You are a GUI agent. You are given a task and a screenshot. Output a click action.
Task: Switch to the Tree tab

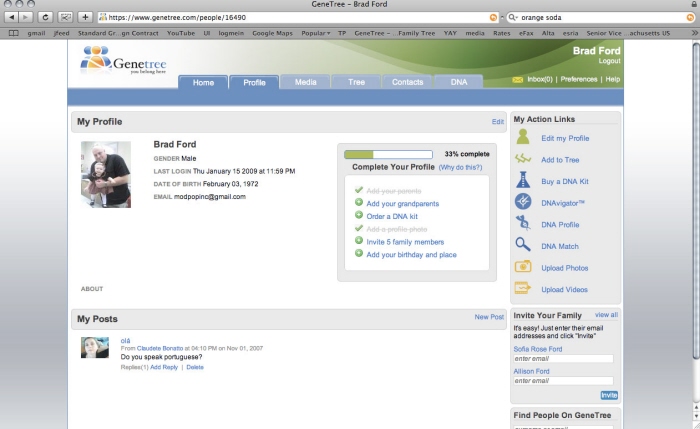[356, 82]
